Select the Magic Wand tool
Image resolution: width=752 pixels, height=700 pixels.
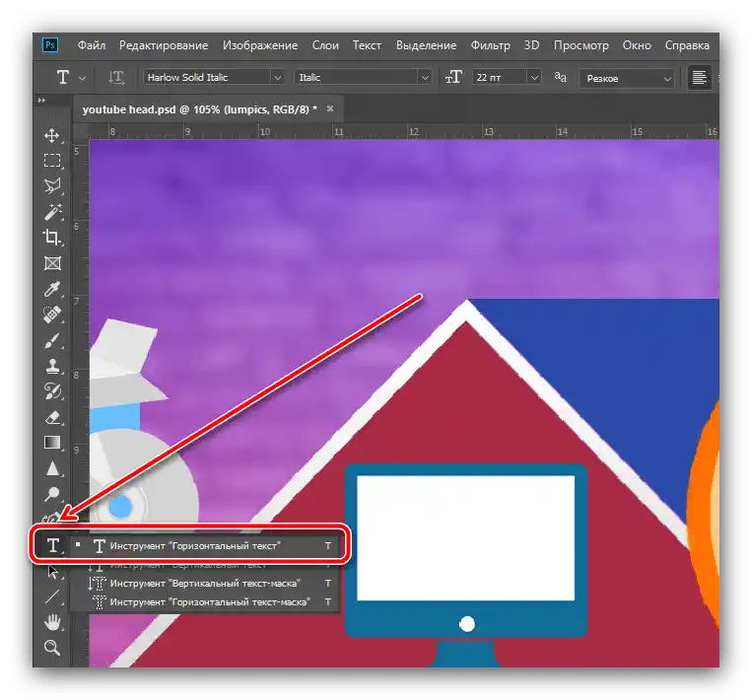coord(52,212)
